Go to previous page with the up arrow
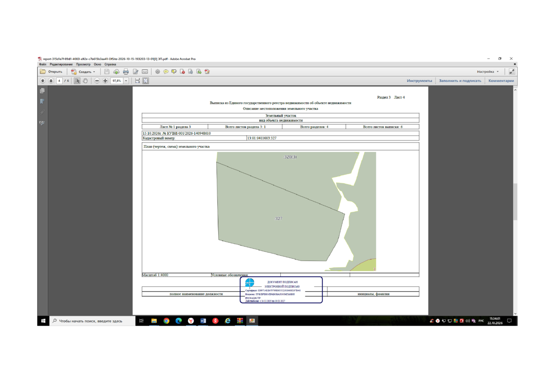555x392 pixels. (x=43, y=81)
